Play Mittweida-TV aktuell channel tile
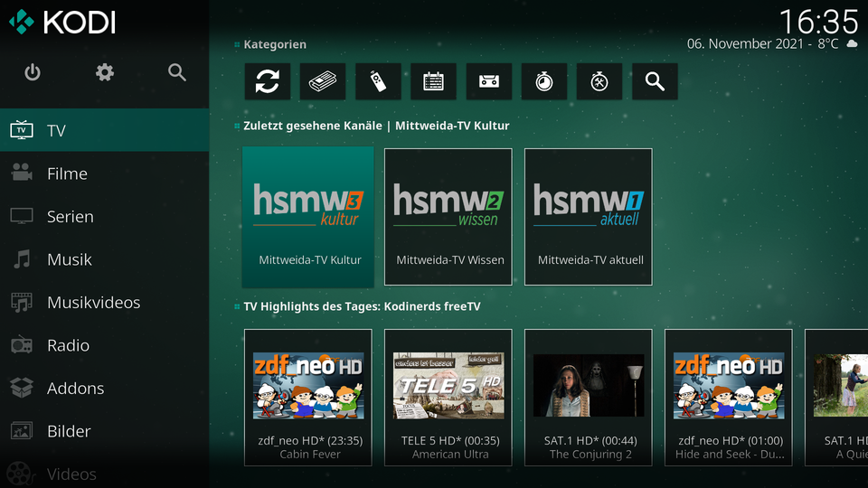Image resolution: width=868 pixels, height=488 pixels. [x=589, y=217]
